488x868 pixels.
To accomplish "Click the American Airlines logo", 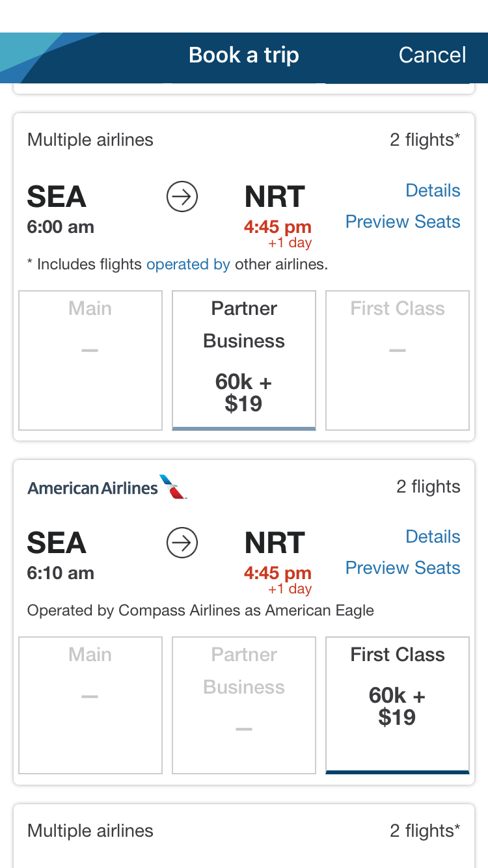I will point(107,487).
